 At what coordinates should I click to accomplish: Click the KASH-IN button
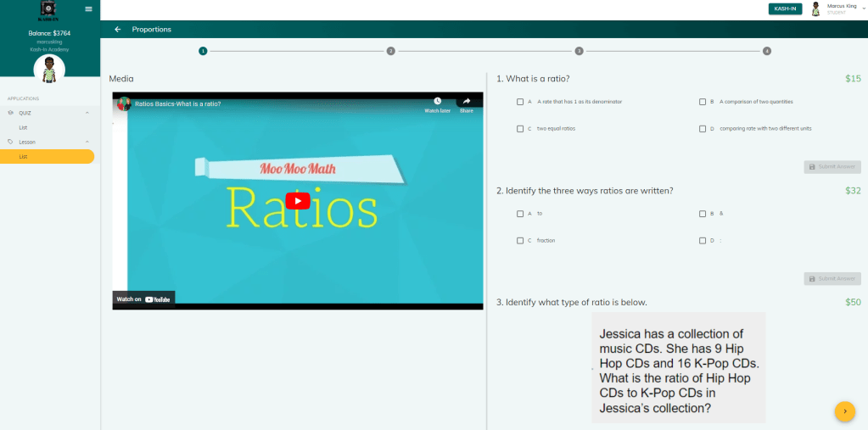pos(785,8)
